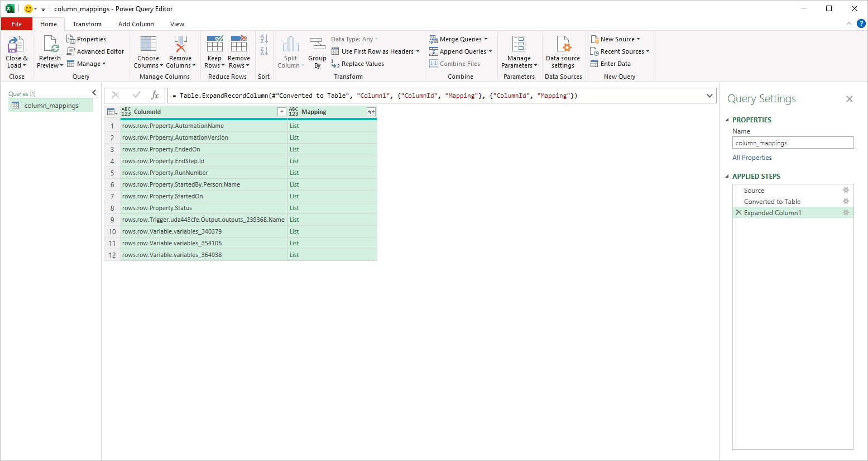
Task: Collapse the Queries pane
Action: coord(94,93)
